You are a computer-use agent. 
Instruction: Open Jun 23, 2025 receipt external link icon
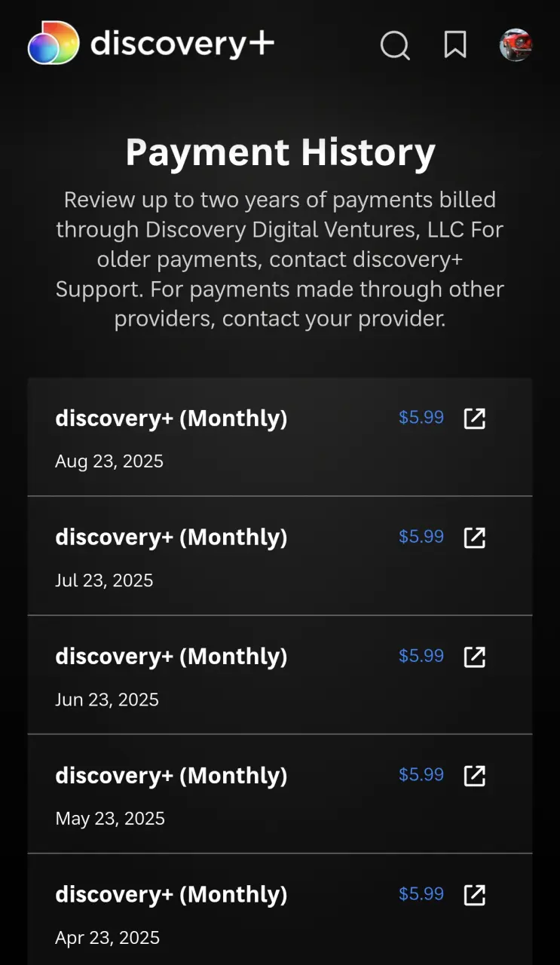[x=474, y=657]
